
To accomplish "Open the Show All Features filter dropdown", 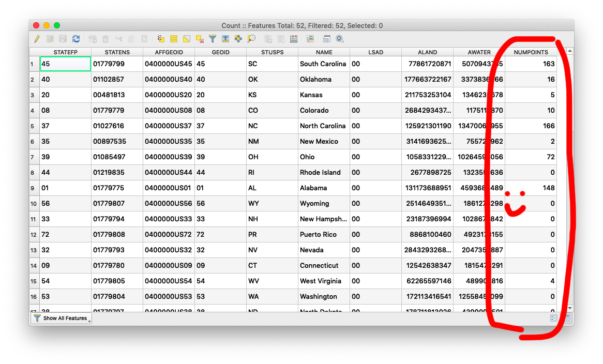I will (62, 318).
